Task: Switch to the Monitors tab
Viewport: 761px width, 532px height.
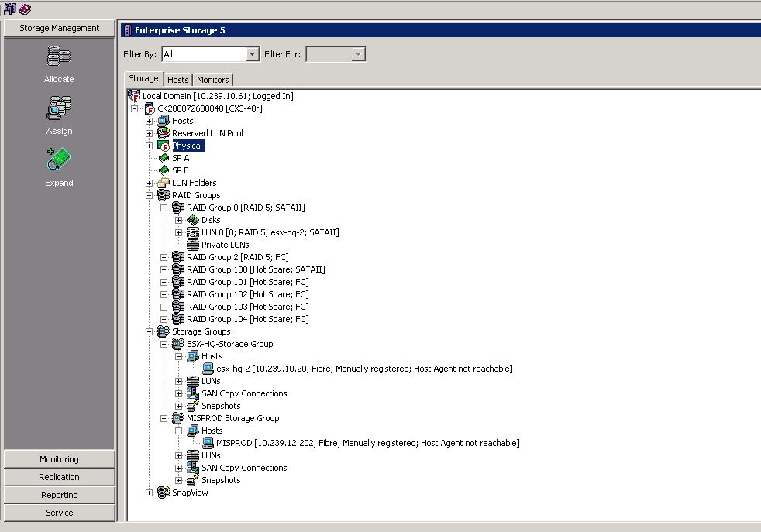Action: click(x=212, y=80)
